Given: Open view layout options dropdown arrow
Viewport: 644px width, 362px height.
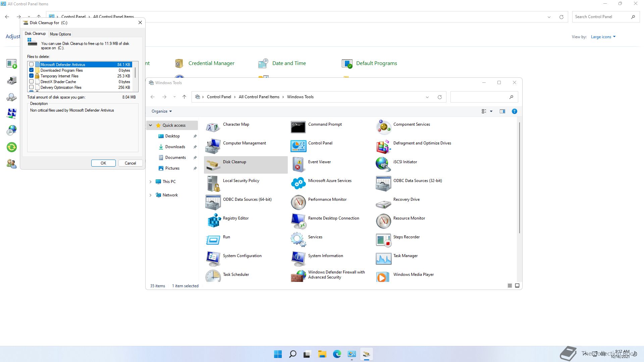Looking at the screenshot, I should coord(491,111).
